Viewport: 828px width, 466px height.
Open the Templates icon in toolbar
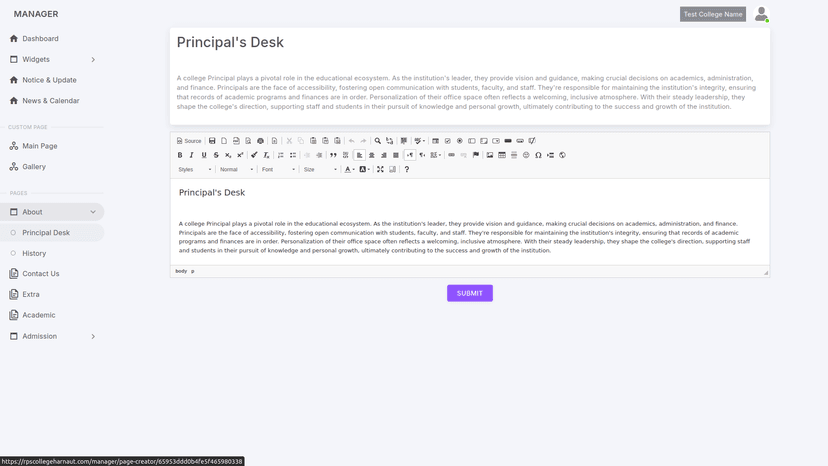click(275, 141)
